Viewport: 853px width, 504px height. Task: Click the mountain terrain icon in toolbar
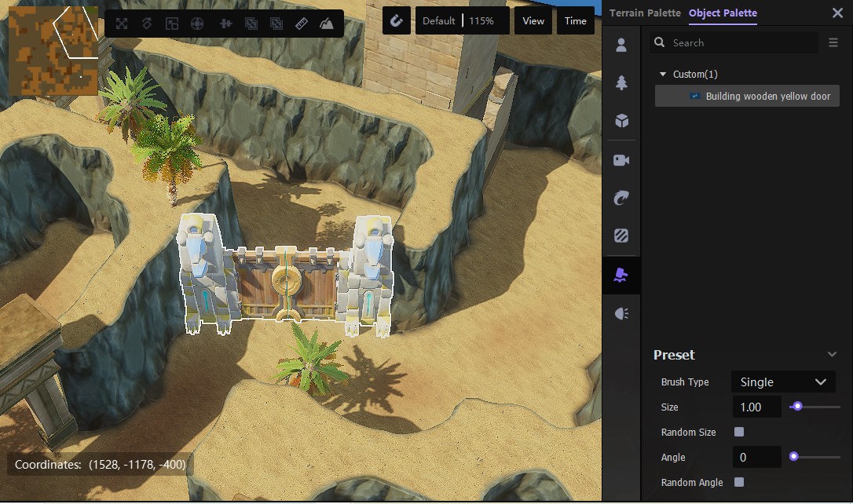(327, 24)
